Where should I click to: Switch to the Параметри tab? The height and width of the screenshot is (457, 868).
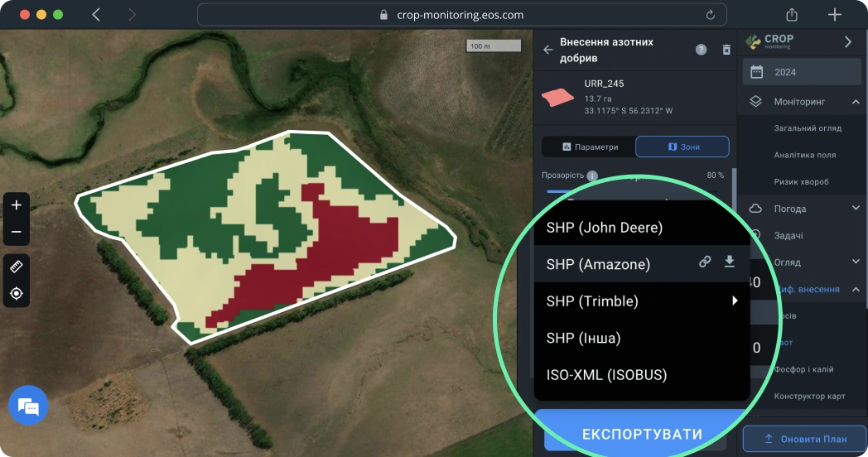(589, 147)
